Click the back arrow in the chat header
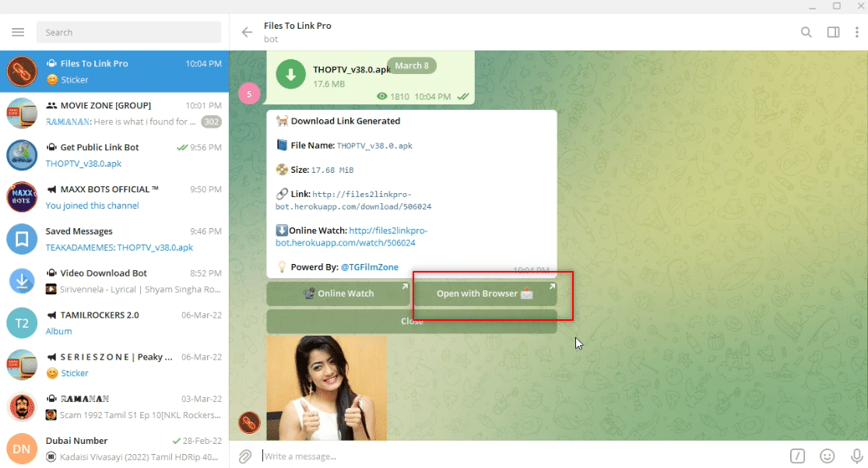 247,32
